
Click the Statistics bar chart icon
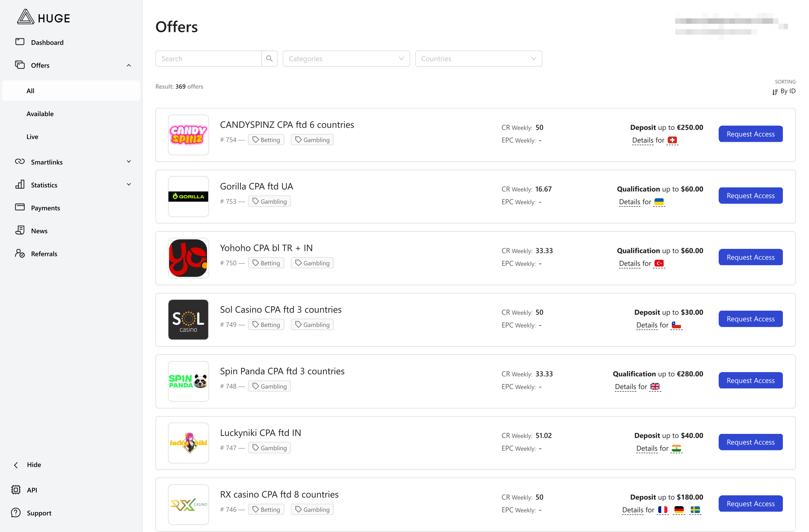click(x=20, y=184)
